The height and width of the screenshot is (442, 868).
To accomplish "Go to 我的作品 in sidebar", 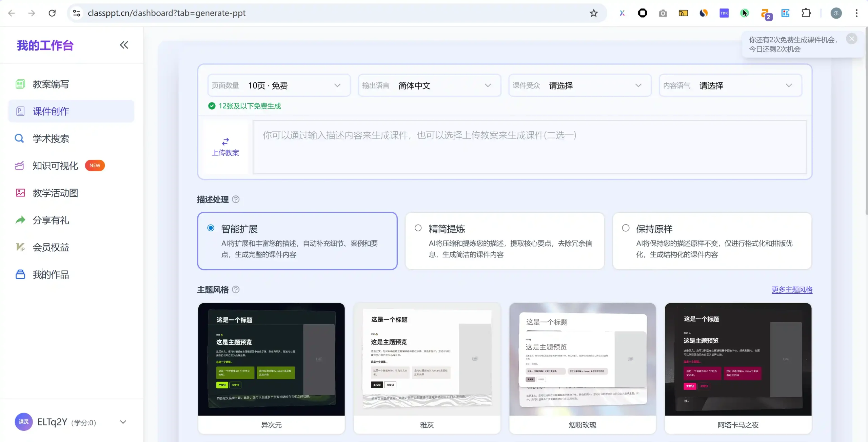I will click(x=51, y=274).
